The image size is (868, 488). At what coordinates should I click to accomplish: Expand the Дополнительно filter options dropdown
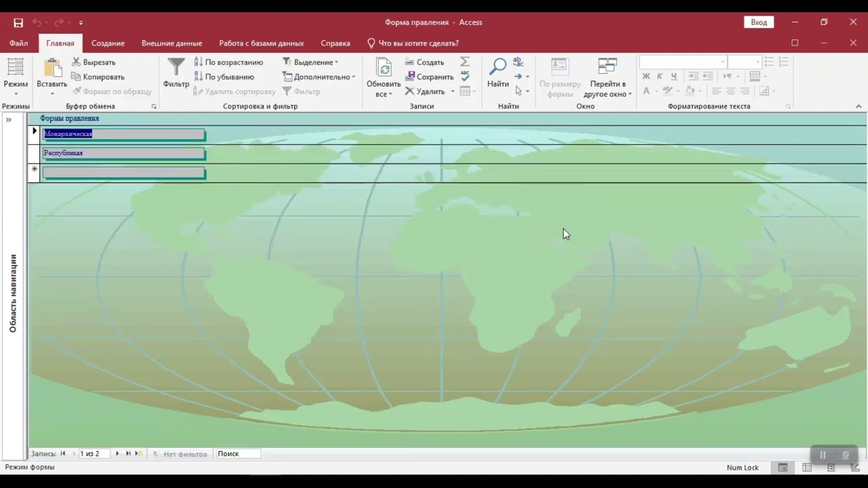(x=319, y=77)
